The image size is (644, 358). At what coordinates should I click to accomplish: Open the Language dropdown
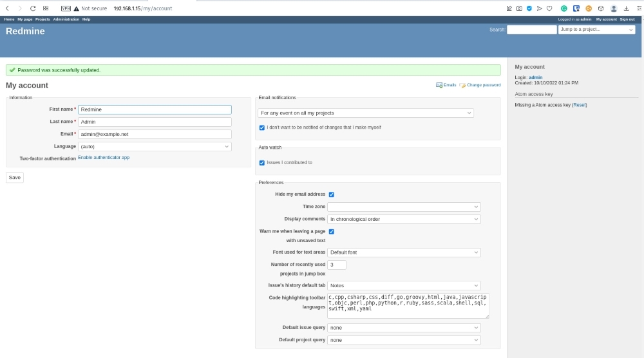coord(155,147)
